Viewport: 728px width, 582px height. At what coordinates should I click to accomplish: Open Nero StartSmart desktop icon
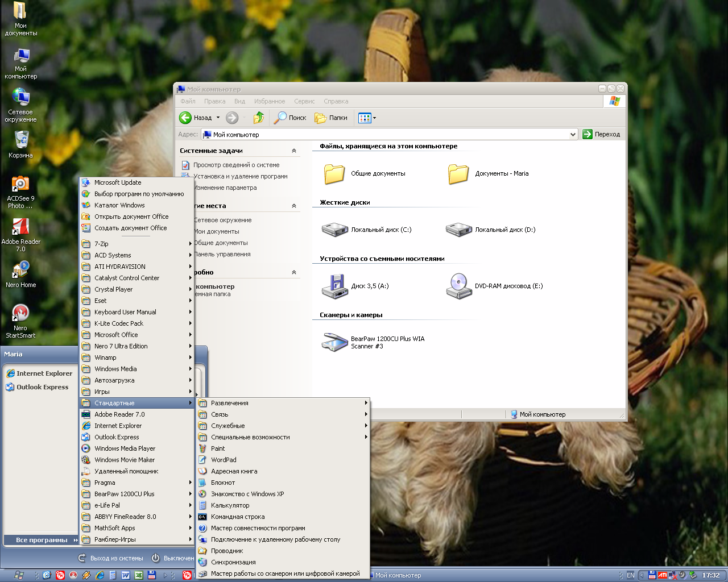click(x=20, y=321)
